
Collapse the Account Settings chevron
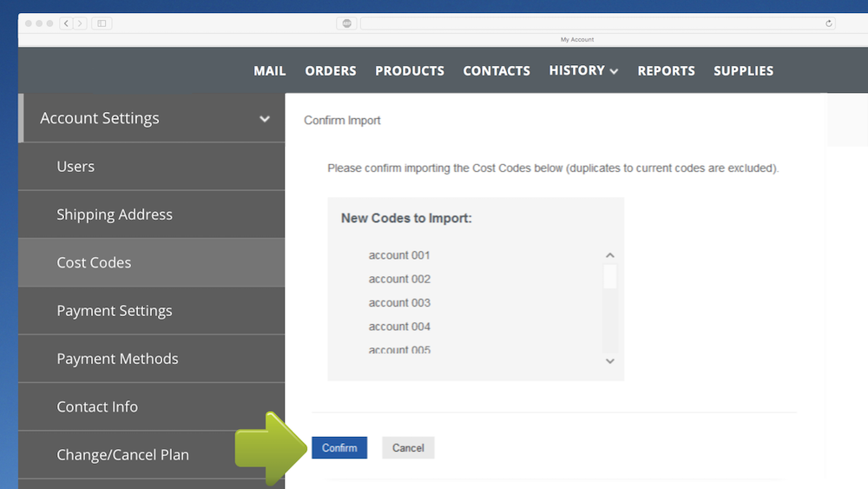[x=265, y=118]
